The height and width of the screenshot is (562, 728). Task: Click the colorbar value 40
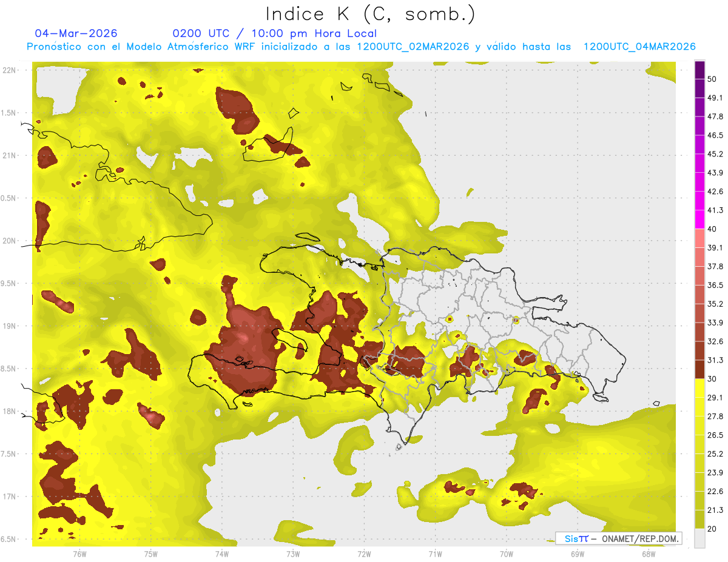pyautogui.click(x=712, y=229)
